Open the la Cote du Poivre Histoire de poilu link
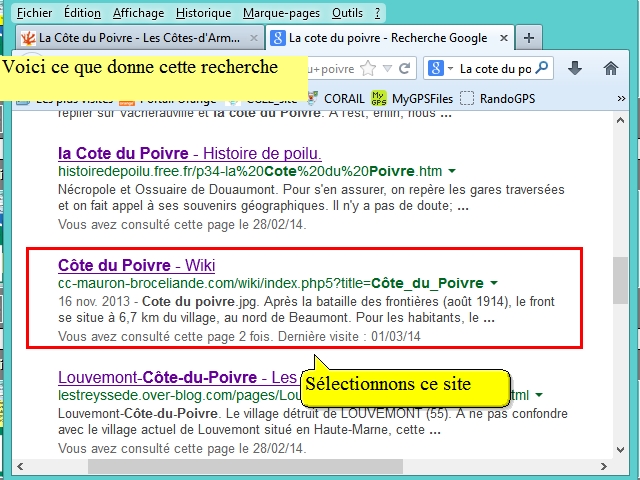 click(189, 153)
